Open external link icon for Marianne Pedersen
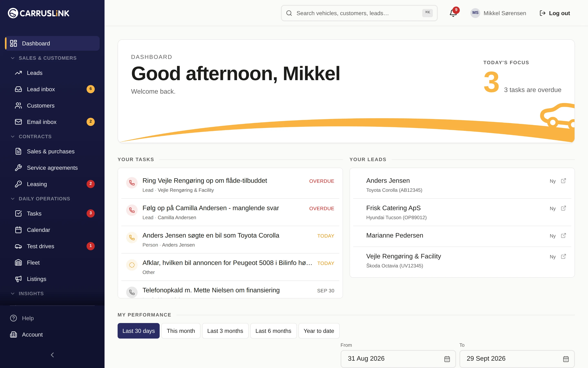Image resolution: width=588 pixels, height=368 pixels. (x=563, y=236)
